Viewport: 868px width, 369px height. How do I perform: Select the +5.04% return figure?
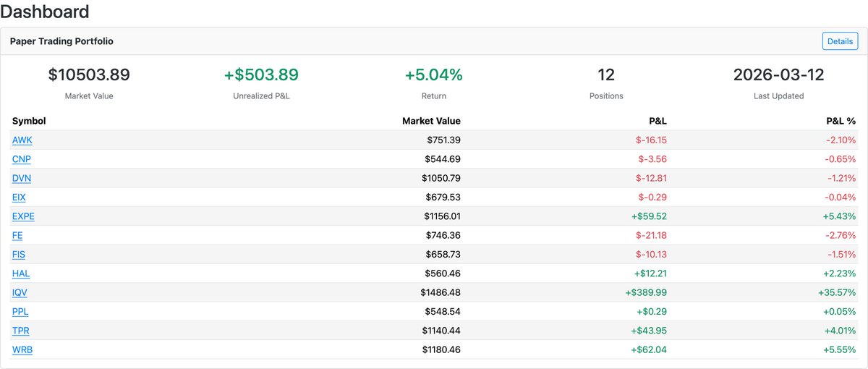point(433,75)
